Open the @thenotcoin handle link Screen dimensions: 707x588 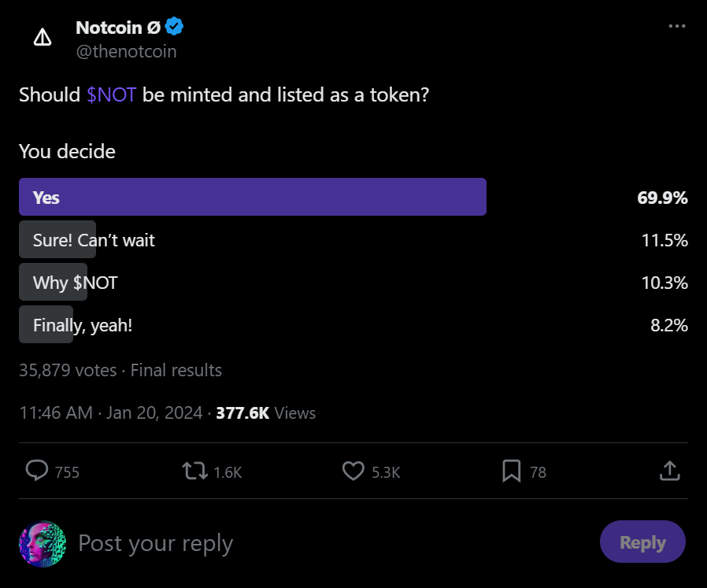coord(126,52)
